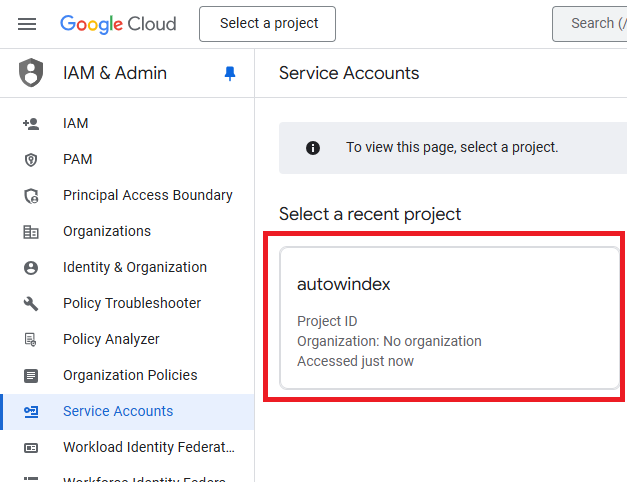Click 'Accessed just now' text
627x482 pixels.
point(355,361)
